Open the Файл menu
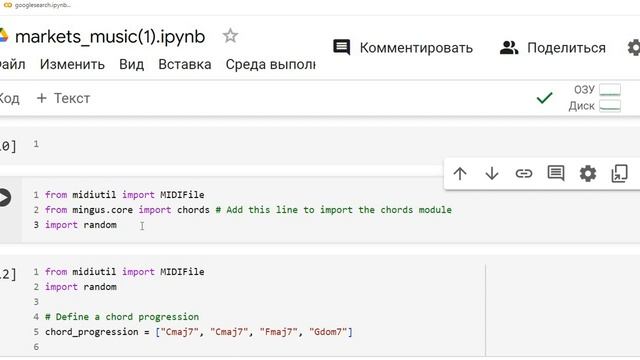The width and height of the screenshot is (640, 360). pos(12,64)
